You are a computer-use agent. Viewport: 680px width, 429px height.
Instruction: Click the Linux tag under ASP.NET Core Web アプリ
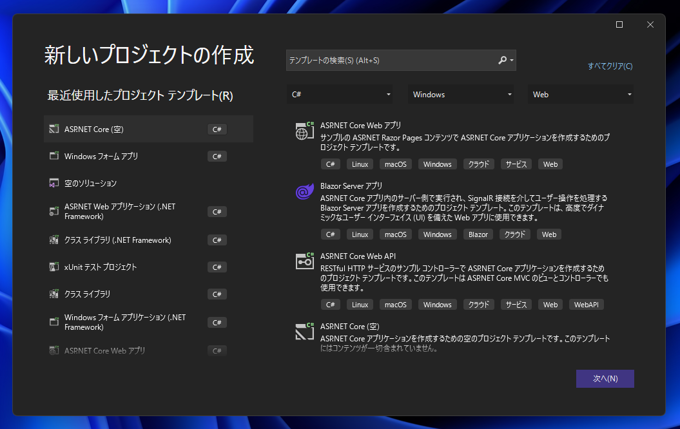(360, 164)
